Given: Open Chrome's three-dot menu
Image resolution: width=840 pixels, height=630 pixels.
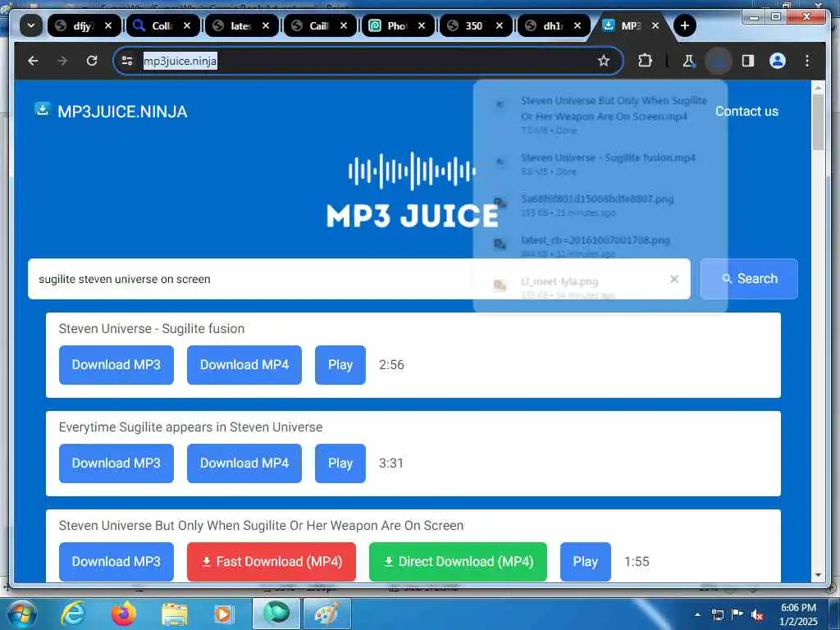Looking at the screenshot, I should tap(807, 61).
